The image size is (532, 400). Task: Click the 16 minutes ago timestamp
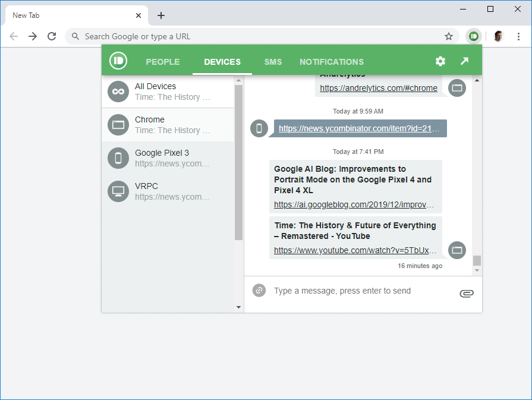tap(420, 266)
